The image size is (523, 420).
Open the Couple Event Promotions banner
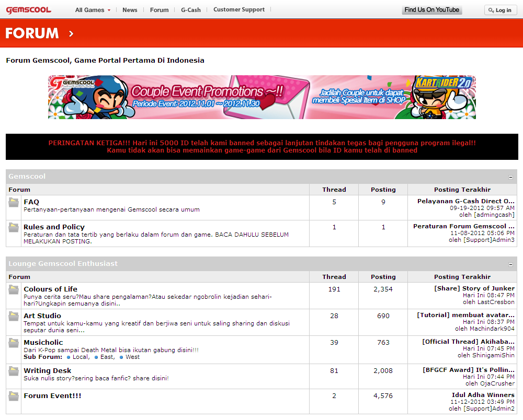pyautogui.click(x=262, y=97)
